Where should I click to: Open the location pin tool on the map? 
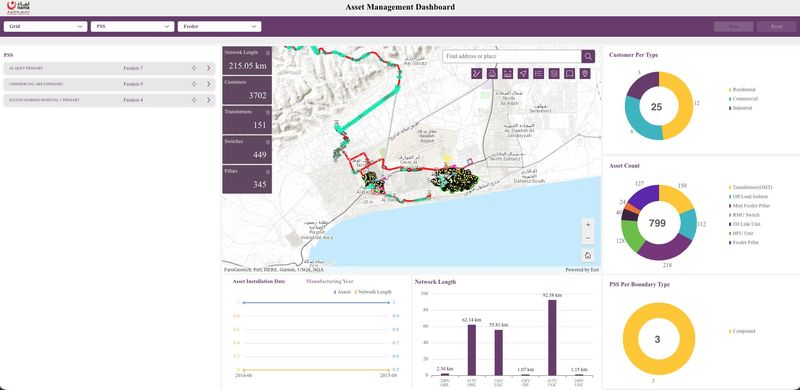[x=585, y=74]
